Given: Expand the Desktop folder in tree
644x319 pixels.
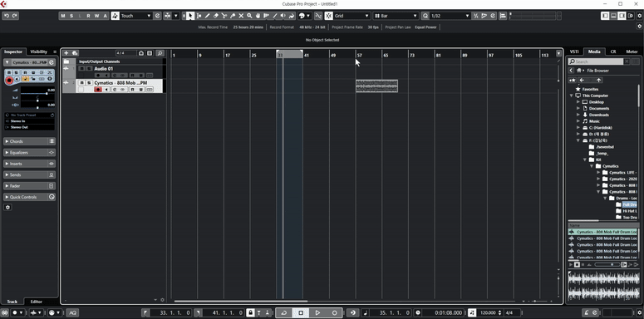Looking at the screenshot, I should [578, 102].
